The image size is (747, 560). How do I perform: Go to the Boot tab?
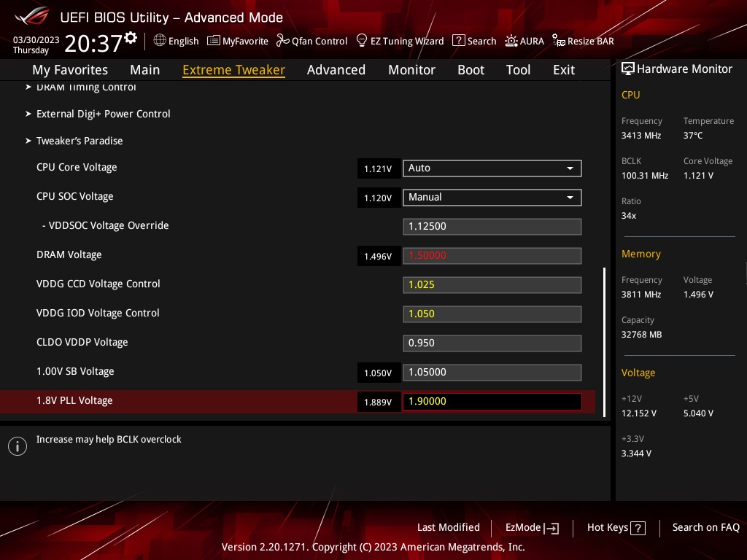coord(471,69)
